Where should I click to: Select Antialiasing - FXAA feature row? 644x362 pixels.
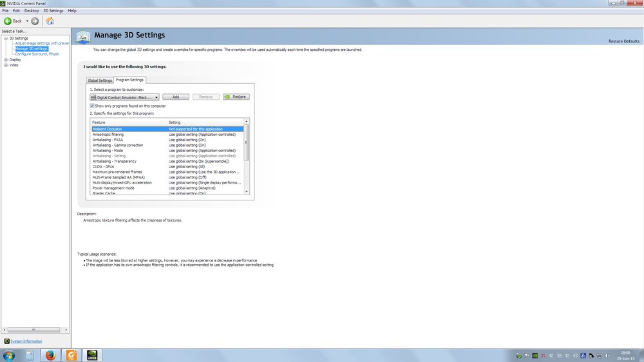pos(167,140)
